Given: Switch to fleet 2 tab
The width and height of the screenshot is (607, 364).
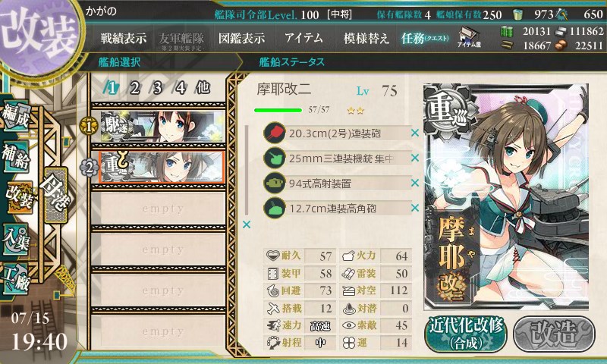Looking at the screenshot, I should click(x=134, y=88).
